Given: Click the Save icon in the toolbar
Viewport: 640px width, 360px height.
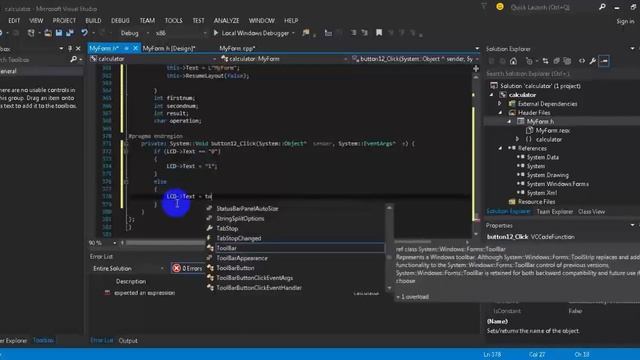Looking at the screenshot, I should coord(59,33).
